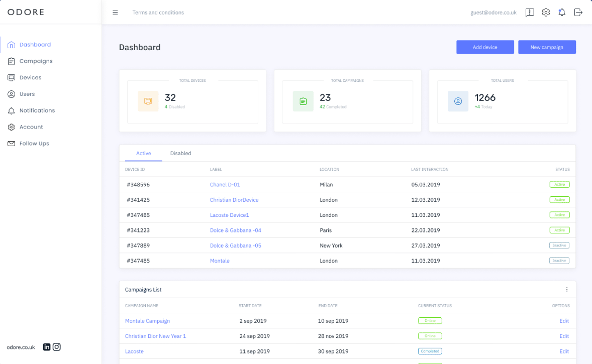Click the Total Campaigns clipboard icon

(303, 101)
